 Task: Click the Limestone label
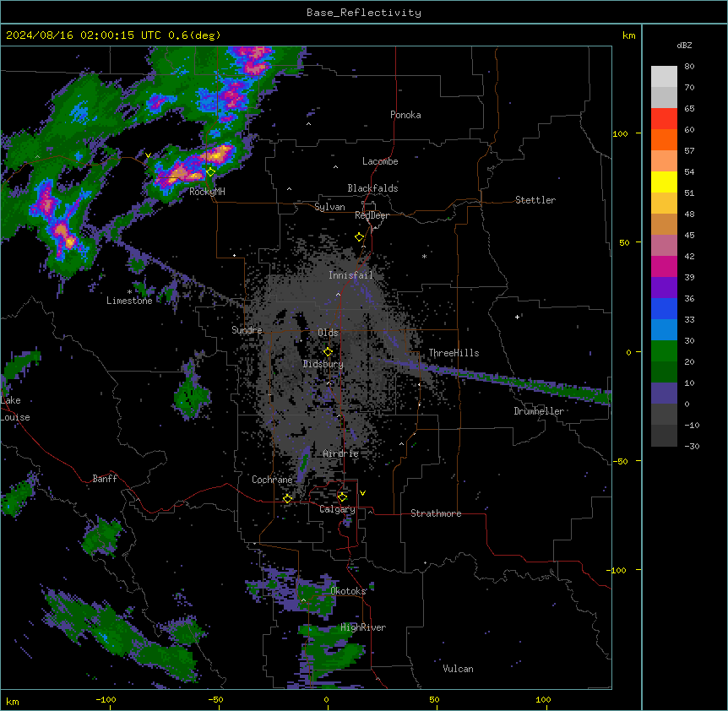(129, 301)
